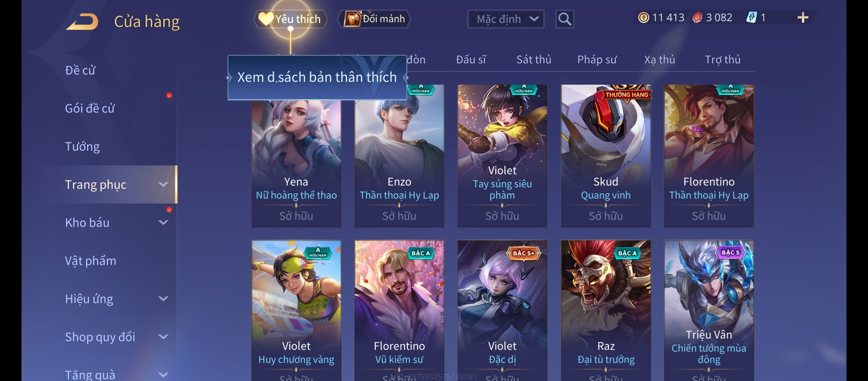Open Gói đề cử sidebar item
868x381 pixels.
[x=90, y=108]
